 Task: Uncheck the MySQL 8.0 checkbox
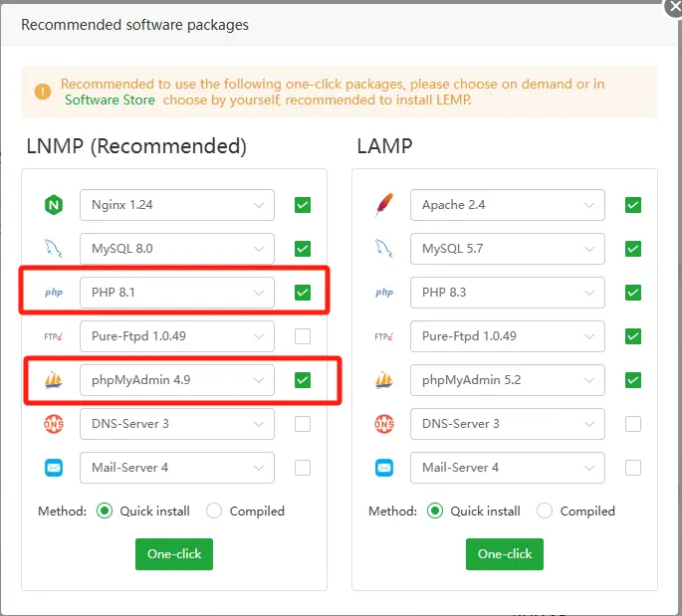[x=303, y=249]
